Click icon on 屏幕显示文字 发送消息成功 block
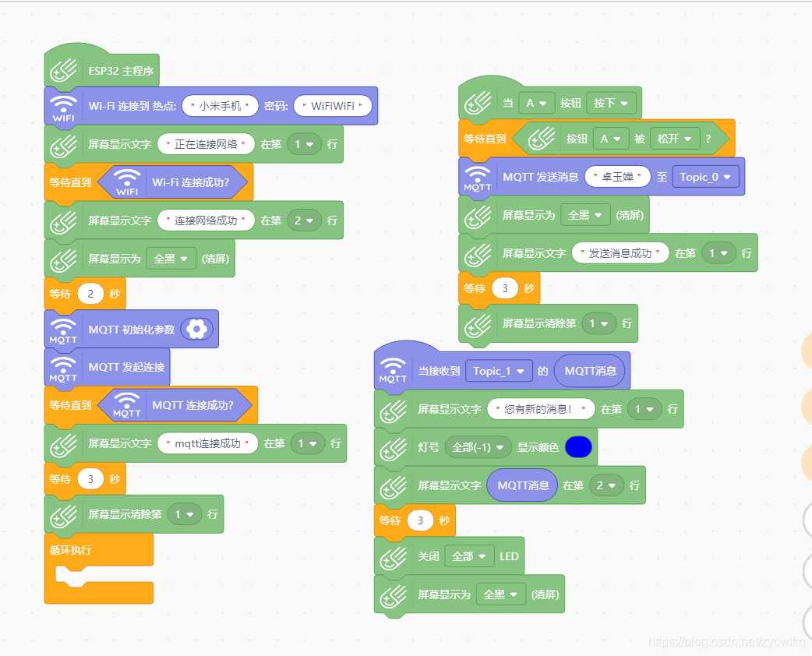The image size is (812, 656). click(478, 252)
